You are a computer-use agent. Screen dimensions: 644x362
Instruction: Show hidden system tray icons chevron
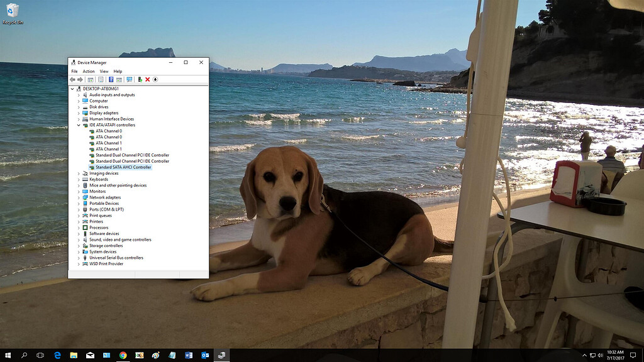pos(584,356)
